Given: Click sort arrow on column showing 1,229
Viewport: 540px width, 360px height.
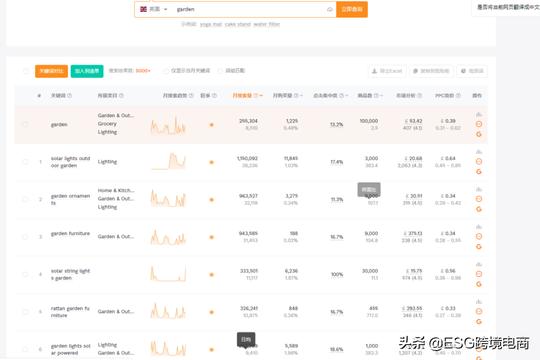Looking at the screenshot, I should tap(301, 95).
